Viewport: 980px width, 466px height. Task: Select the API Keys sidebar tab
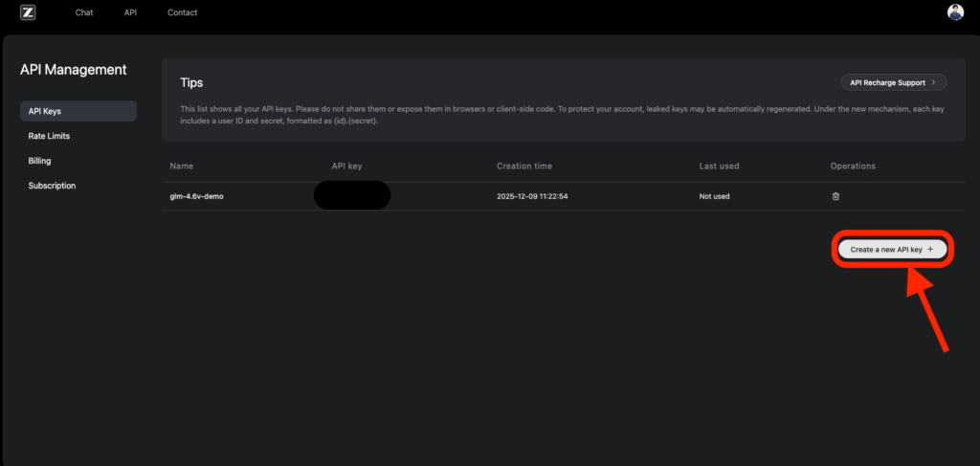pyautogui.click(x=78, y=111)
